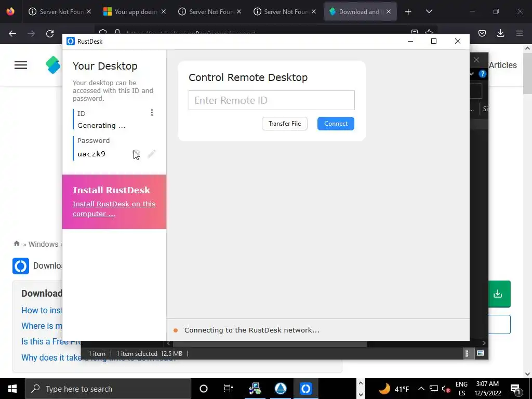Click the 41°F weather widget
Image resolution: width=532 pixels, height=399 pixels.
[394, 389]
